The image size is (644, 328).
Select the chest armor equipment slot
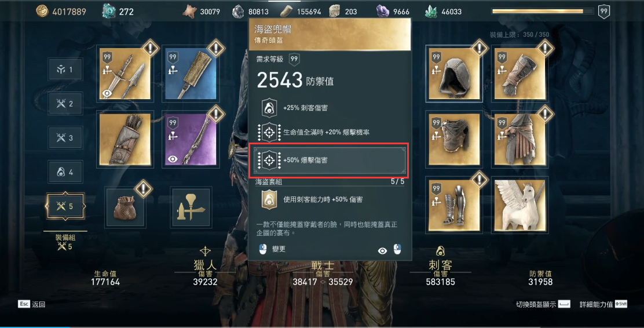click(454, 140)
